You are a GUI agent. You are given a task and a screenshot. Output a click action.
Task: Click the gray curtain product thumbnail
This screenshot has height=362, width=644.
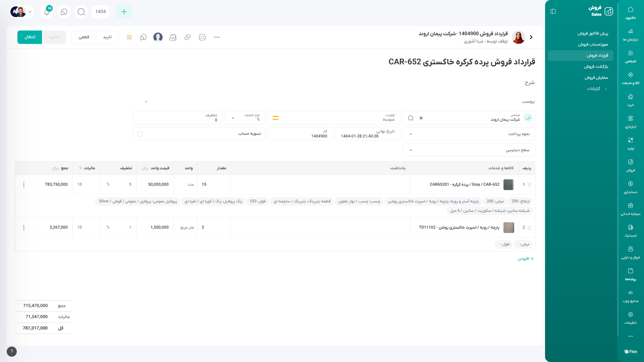coord(508,185)
